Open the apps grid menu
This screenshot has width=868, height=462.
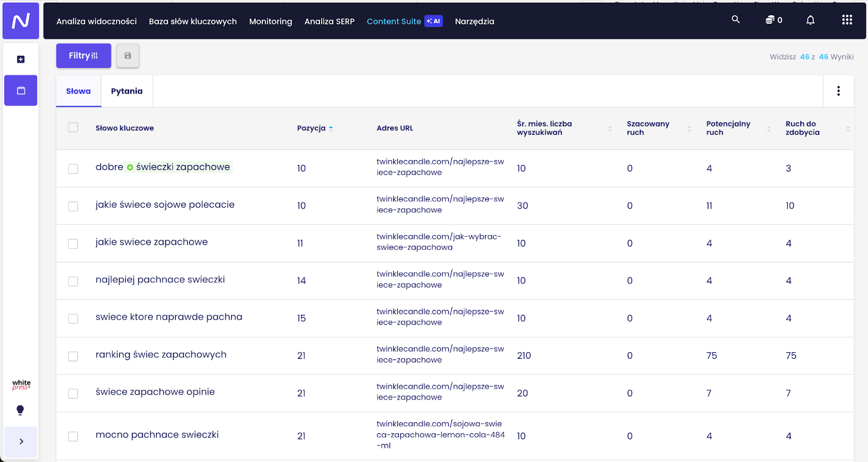(x=847, y=20)
